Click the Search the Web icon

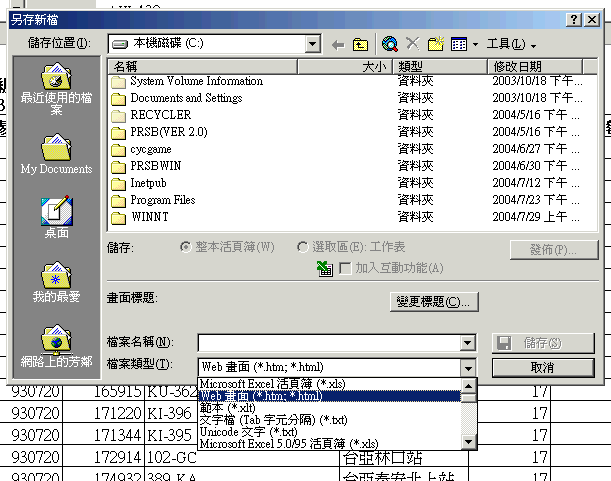click(390, 44)
